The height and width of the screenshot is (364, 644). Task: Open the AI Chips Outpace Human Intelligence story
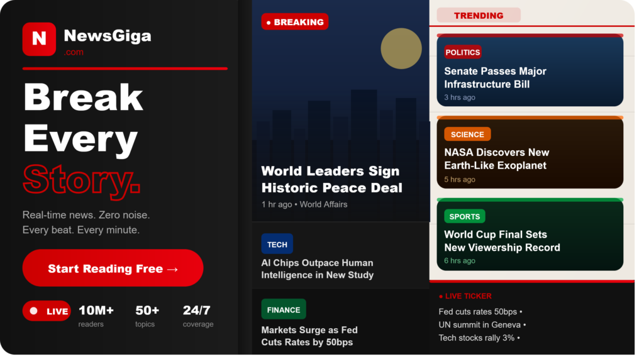coord(318,269)
